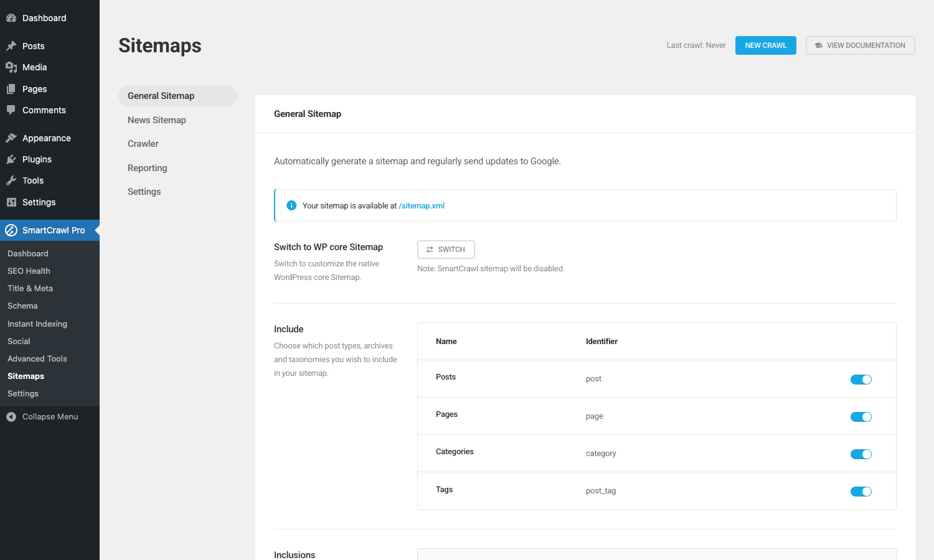Click the 'category' identifier cell

(x=601, y=454)
